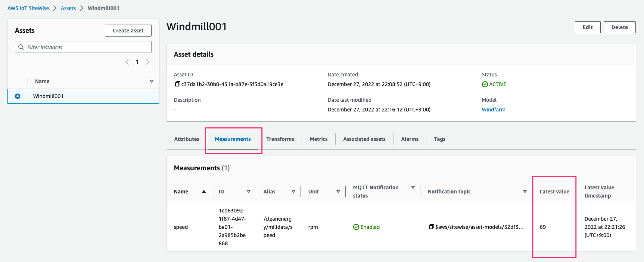Screen dimensions: 644x262
Task: Copy the Asset ID using copy icon
Action: click(x=178, y=84)
